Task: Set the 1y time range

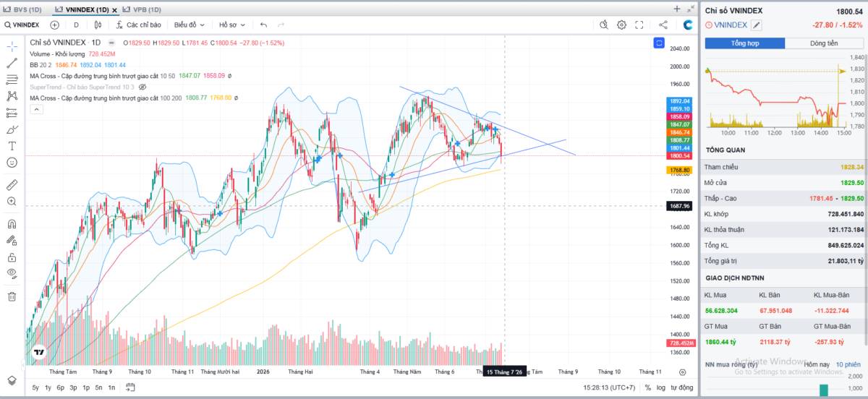Action: click(x=48, y=388)
